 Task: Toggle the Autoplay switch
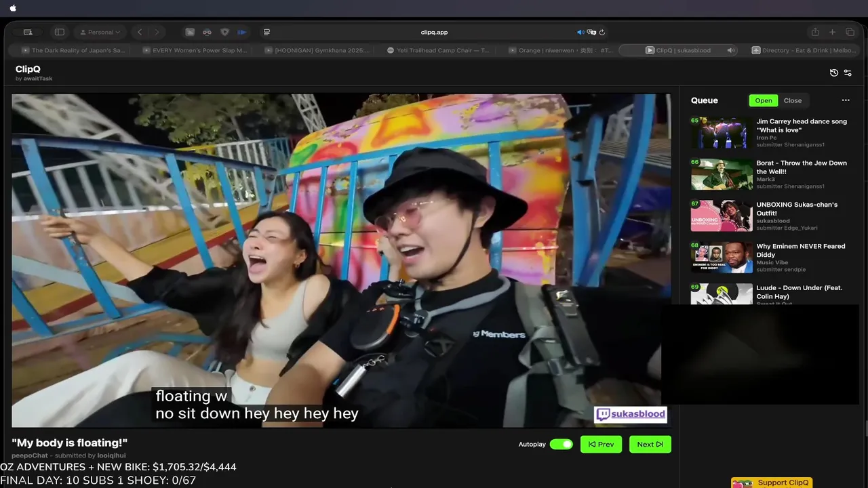coord(561,444)
